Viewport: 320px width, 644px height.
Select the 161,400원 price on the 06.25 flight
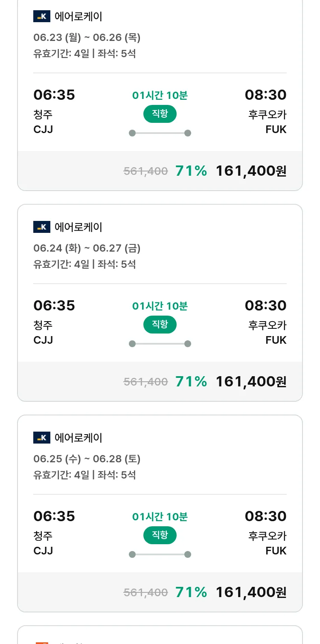(251, 592)
